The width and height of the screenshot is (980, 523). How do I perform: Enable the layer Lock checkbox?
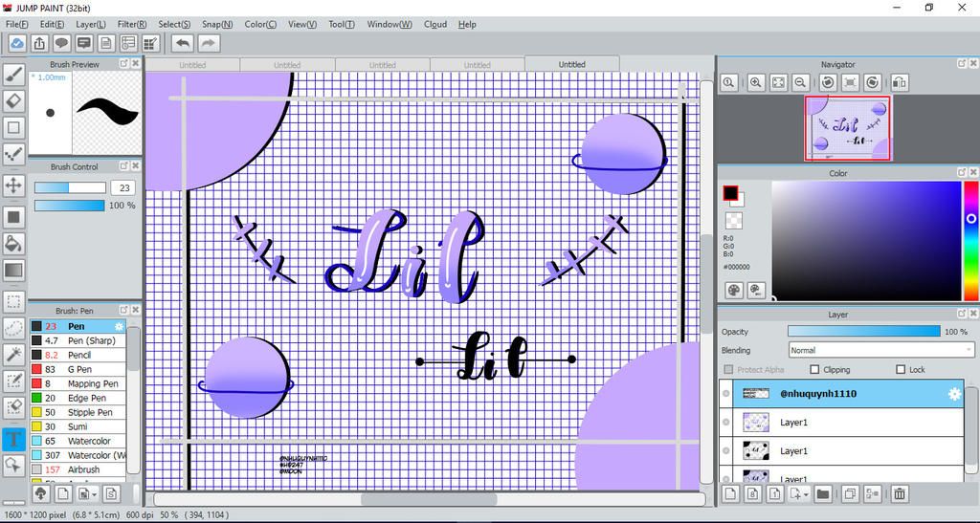click(901, 369)
